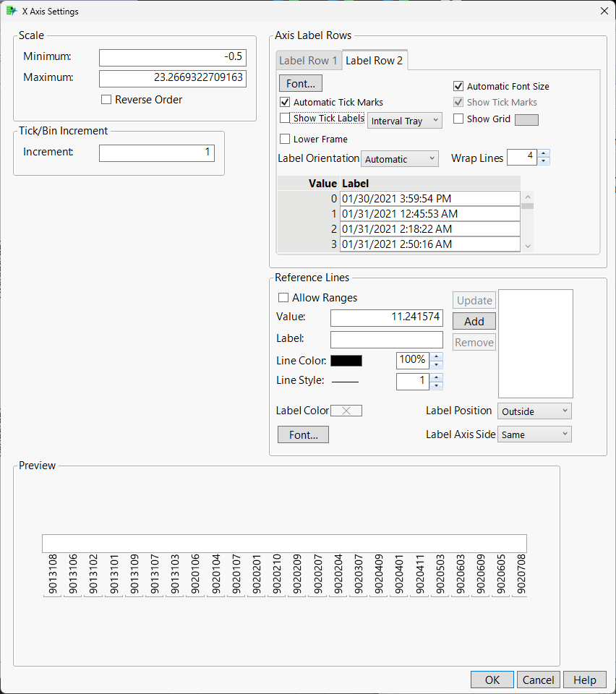The image size is (616, 694).
Task: Toggle the Lower Frame checkbox
Action: pyautogui.click(x=285, y=139)
